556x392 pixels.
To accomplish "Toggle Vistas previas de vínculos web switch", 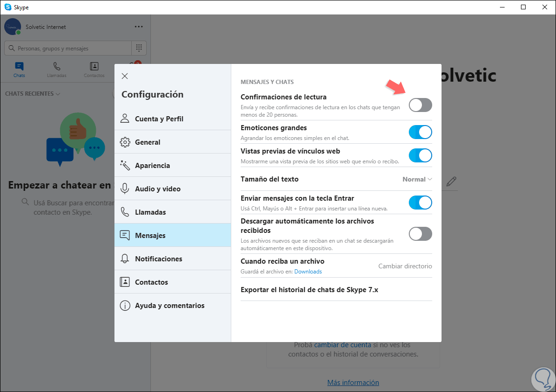I will (420, 155).
